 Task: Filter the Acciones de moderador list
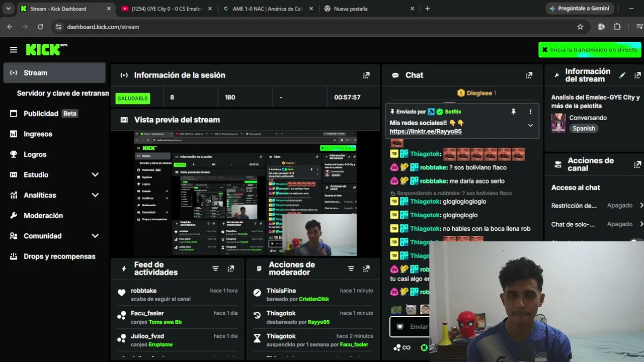pyautogui.click(x=351, y=268)
